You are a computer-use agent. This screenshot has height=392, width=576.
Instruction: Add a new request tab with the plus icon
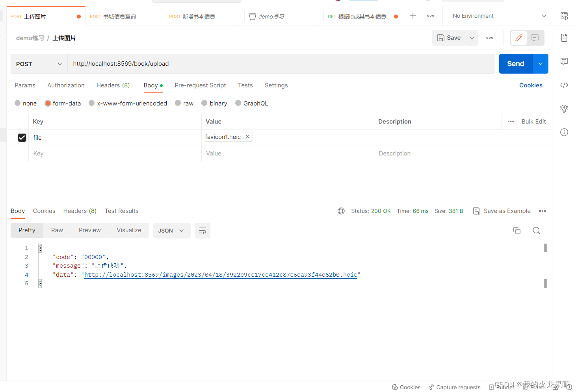coord(413,16)
